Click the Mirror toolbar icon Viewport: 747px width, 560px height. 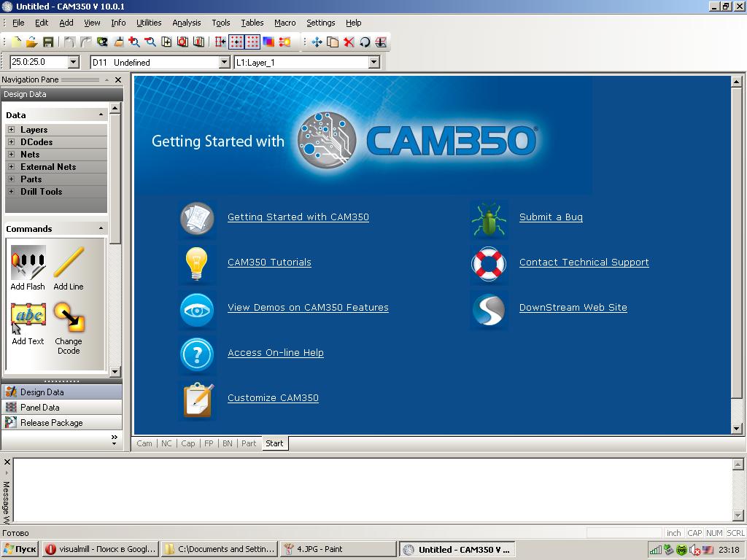[381, 42]
